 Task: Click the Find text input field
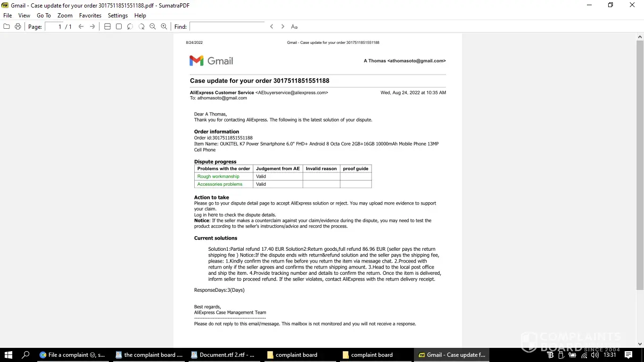227,27
